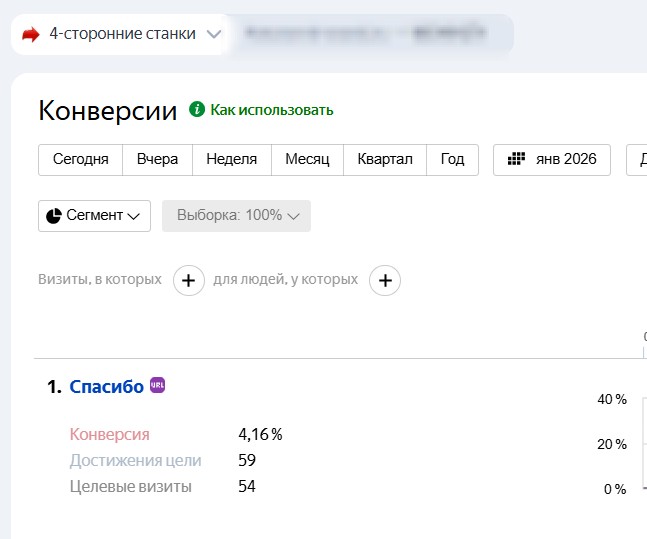Open the янв 2026 date picker
The width and height of the screenshot is (647, 539).
coord(552,160)
